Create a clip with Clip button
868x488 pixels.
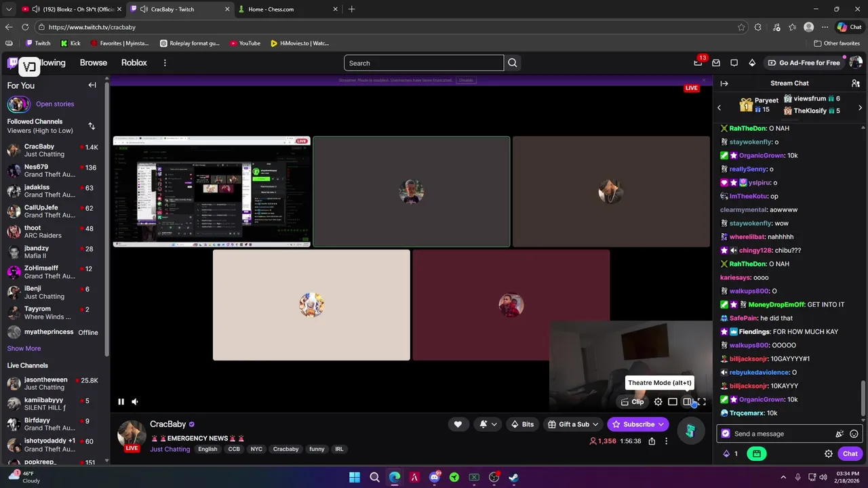tap(632, 402)
